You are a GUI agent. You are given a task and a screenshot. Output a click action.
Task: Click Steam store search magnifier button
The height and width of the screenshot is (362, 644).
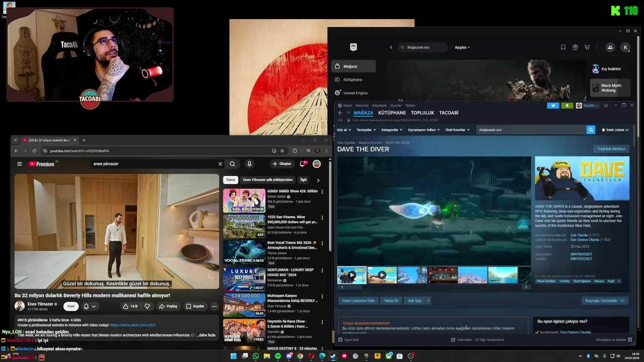click(591, 130)
